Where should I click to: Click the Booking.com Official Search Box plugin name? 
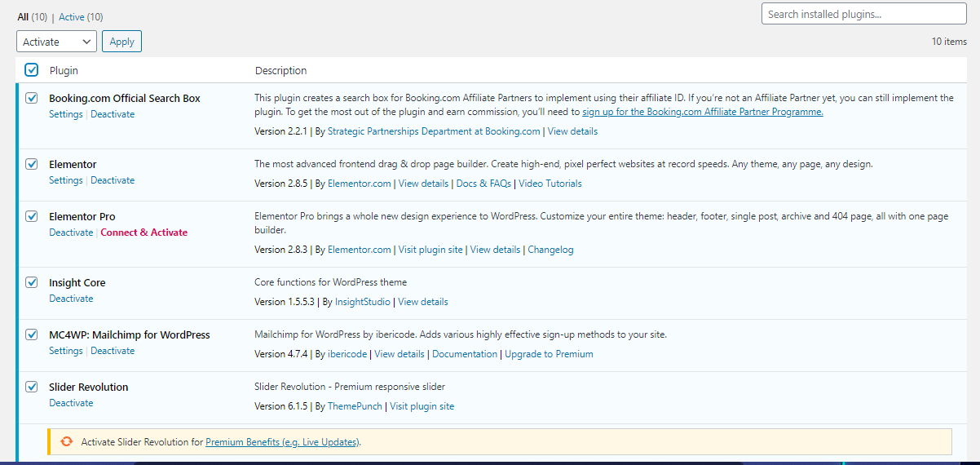tap(125, 98)
